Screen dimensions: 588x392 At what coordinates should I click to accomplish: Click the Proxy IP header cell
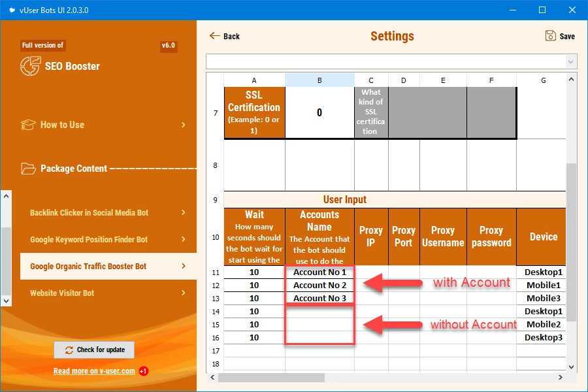click(371, 237)
